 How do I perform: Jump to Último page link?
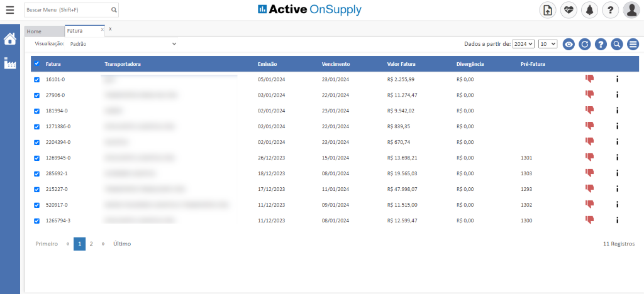pyautogui.click(x=122, y=244)
